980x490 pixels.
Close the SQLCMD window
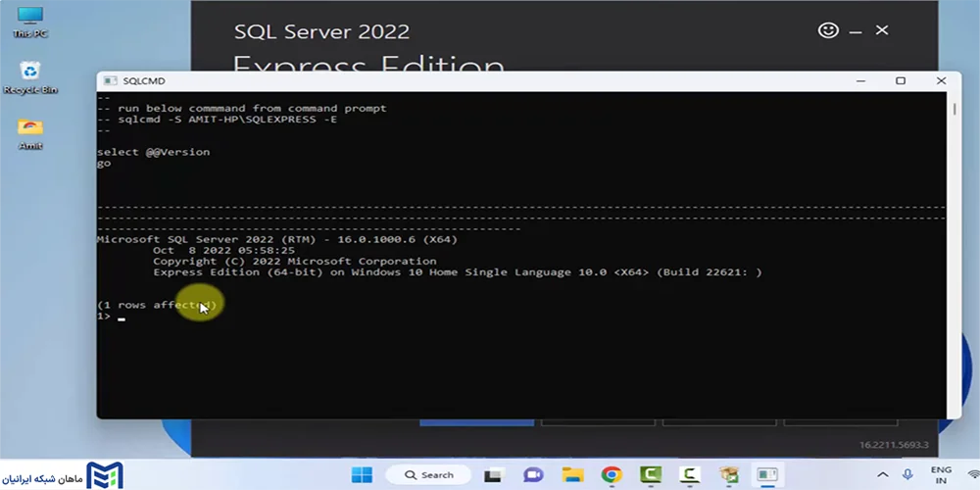point(941,81)
